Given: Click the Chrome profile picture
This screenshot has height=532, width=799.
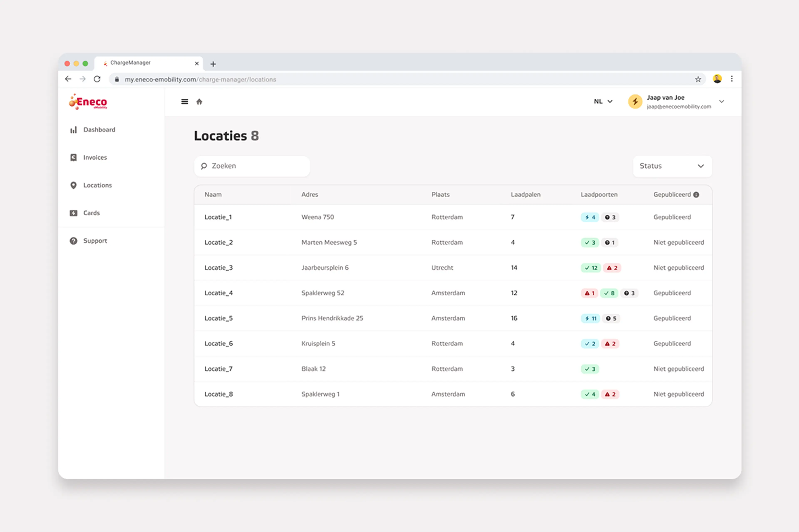Looking at the screenshot, I should (717, 79).
